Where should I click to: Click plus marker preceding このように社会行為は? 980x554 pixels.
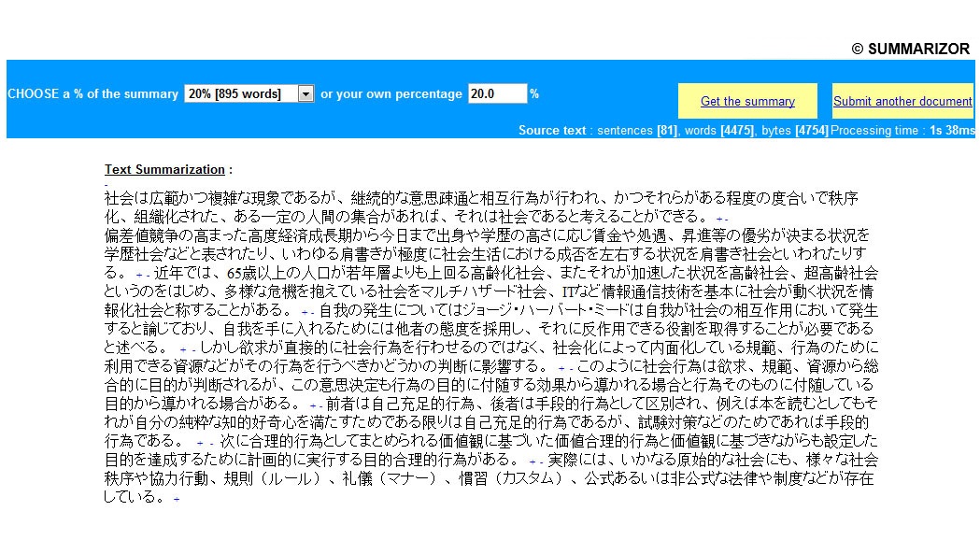(x=561, y=368)
